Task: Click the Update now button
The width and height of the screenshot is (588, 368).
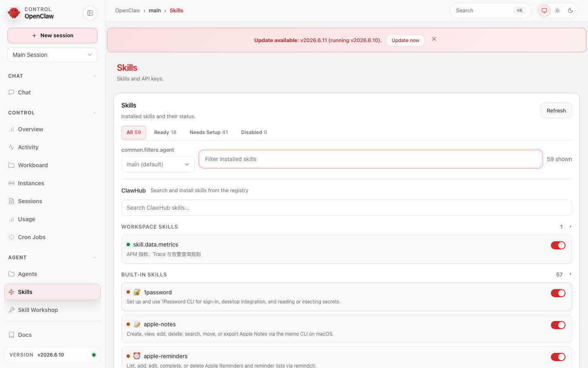Action: pyautogui.click(x=405, y=40)
